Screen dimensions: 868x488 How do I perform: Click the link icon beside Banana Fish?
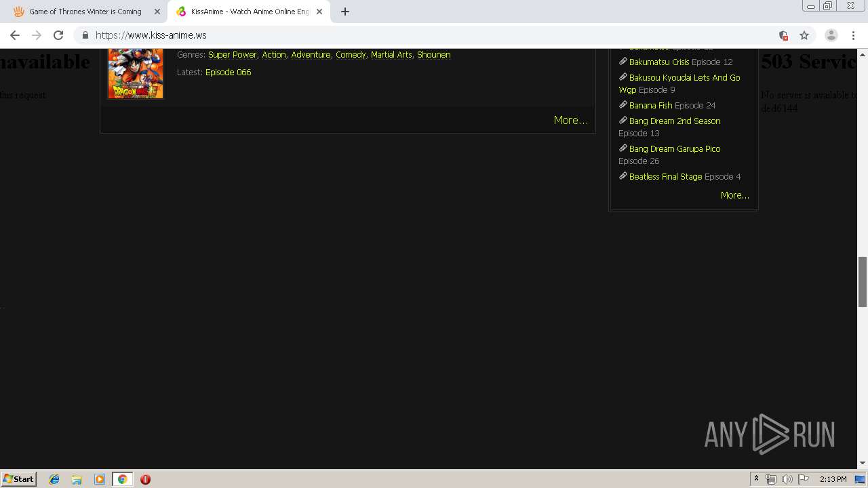click(x=623, y=104)
